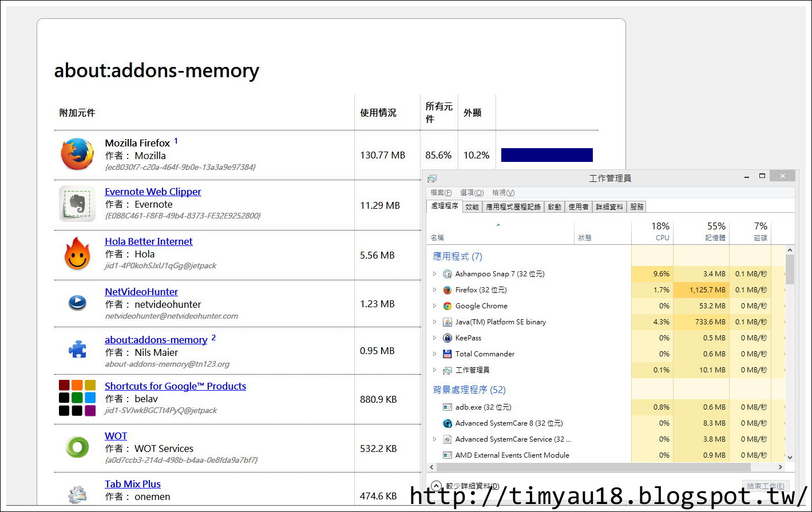
Task: Open the Tab Mix Plus link
Action: coord(133,484)
